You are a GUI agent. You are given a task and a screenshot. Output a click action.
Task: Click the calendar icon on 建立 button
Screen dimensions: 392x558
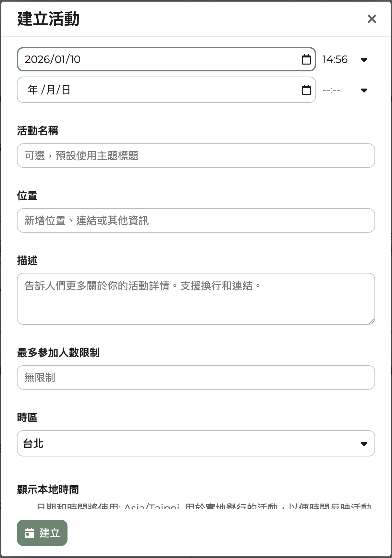(30, 533)
